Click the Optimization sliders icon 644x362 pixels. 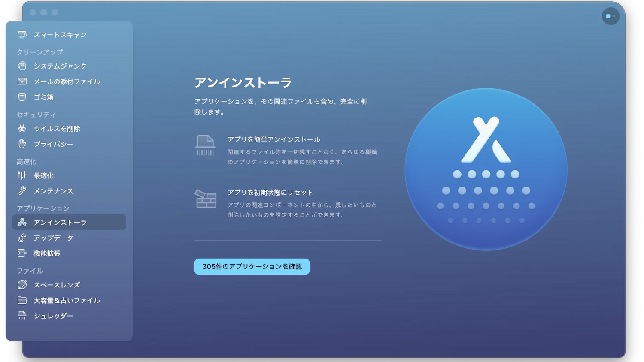pos(22,175)
